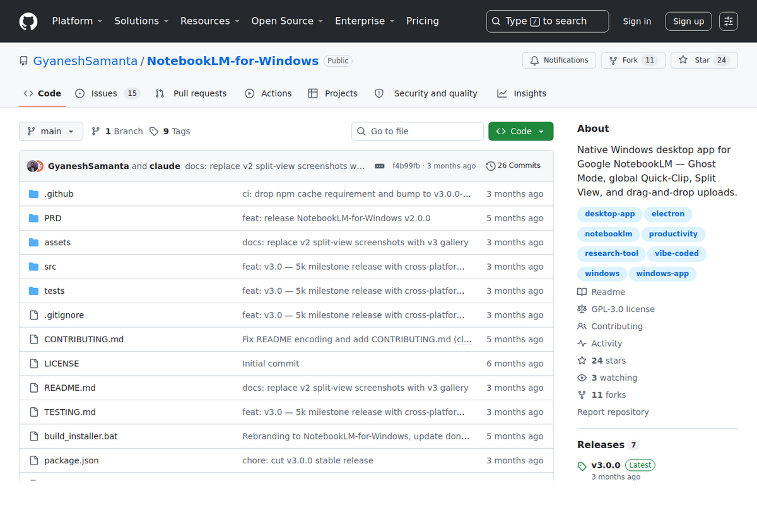Select the desktop-app topic tag
The width and height of the screenshot is (757, 532).
[x=610, y=214]
